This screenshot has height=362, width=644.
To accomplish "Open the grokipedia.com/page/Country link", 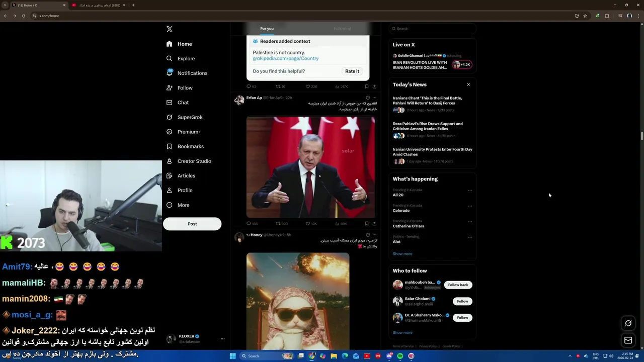I will (285, 58).
